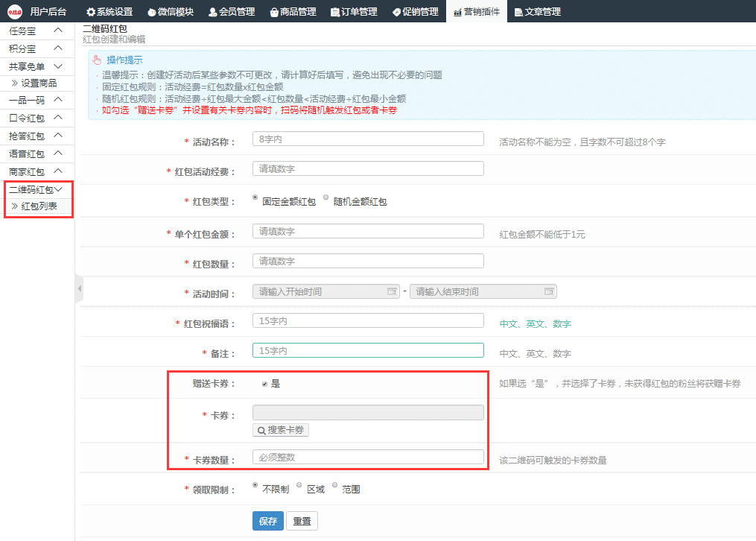Open 红包列表 in the sidebar
This screenshot has height=541, width=756.
coord(39,206)
